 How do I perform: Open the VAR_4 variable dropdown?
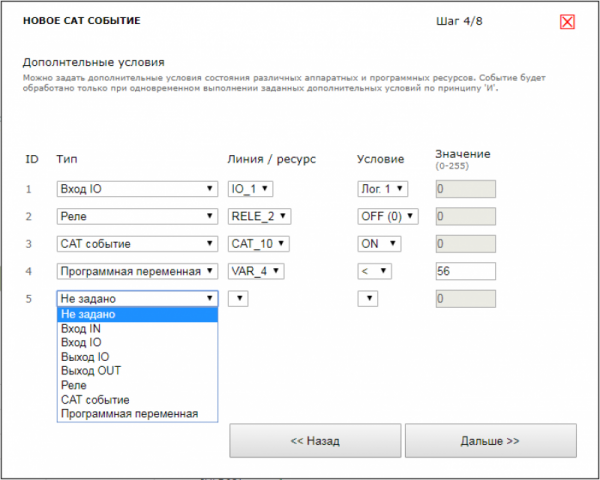(x=256, y=271)
